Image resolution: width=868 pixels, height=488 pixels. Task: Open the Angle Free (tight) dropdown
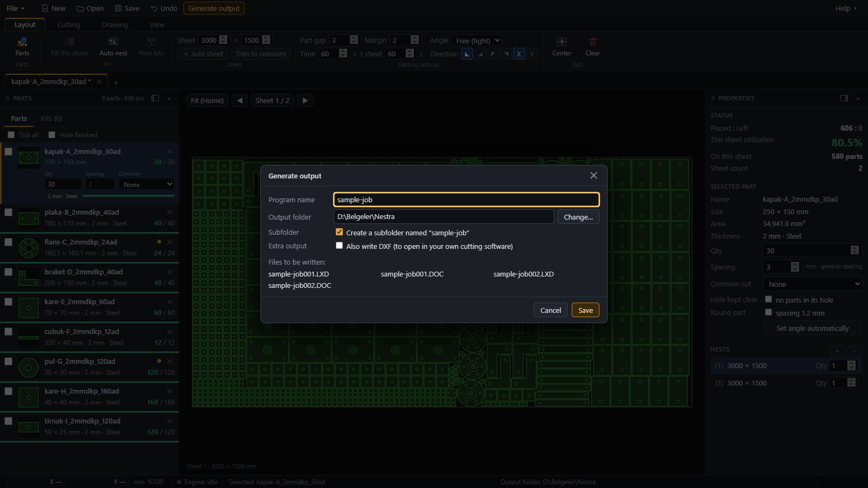pos(476,41)
